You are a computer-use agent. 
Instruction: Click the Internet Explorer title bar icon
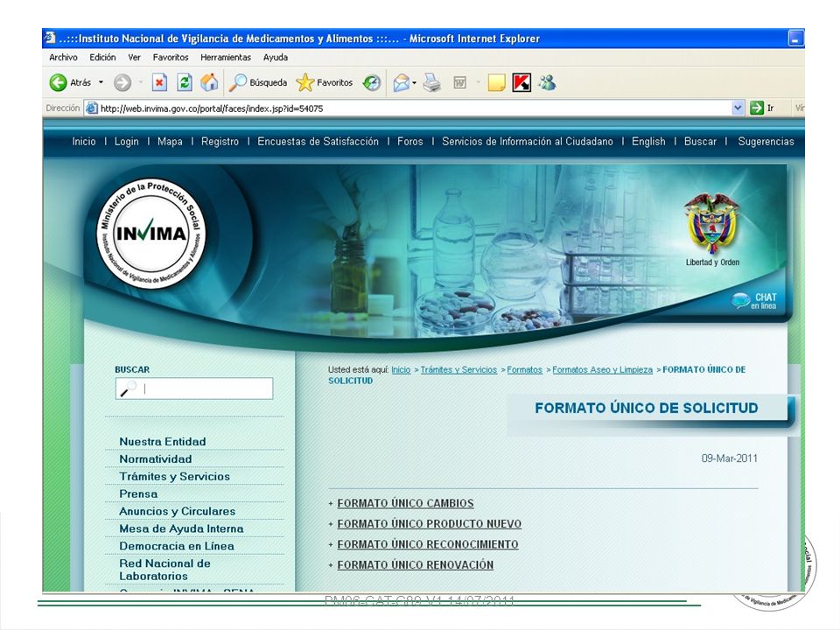(x=51, y=38)
